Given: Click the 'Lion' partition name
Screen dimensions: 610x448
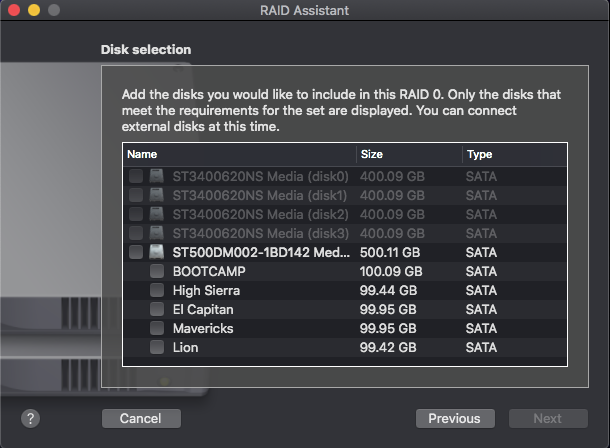Looking at the screenshot, I should [x=186, y=348].
